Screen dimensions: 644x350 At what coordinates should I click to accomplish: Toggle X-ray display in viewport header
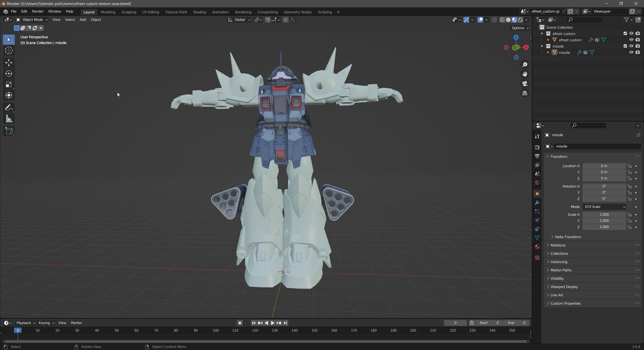[x=494, y=20]
